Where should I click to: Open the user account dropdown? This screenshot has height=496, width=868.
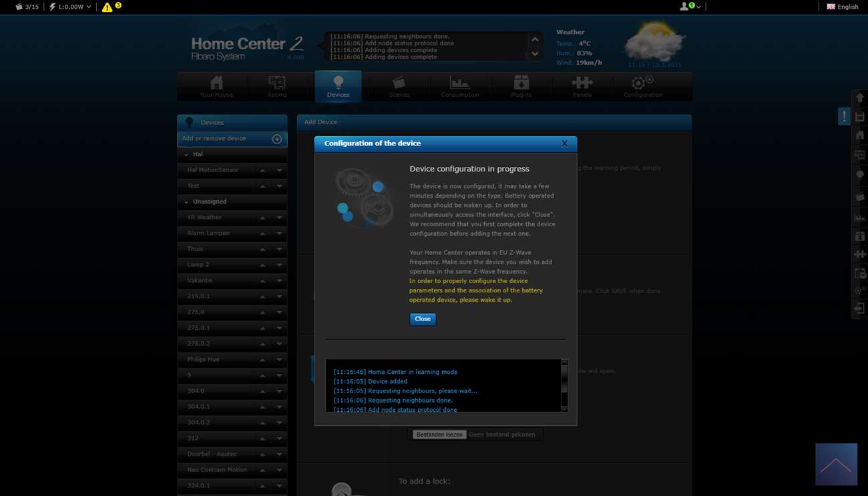pos(690,7)
